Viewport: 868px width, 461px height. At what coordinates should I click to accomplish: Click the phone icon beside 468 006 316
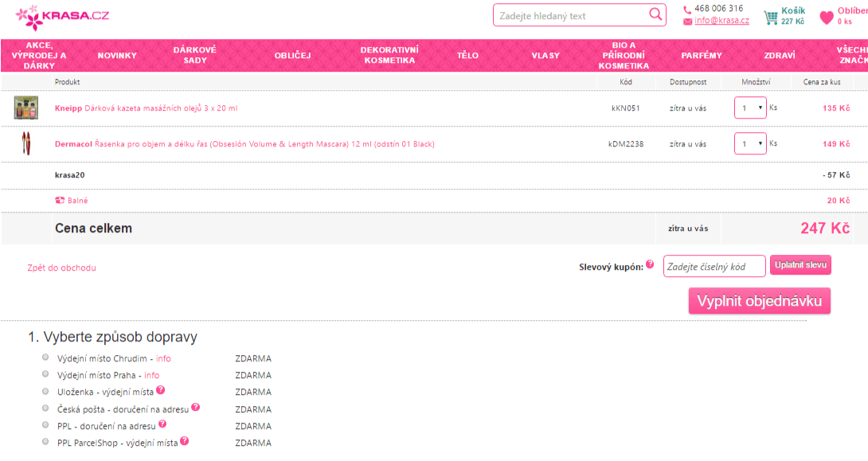pyautogui.click(x=687, y=10)
